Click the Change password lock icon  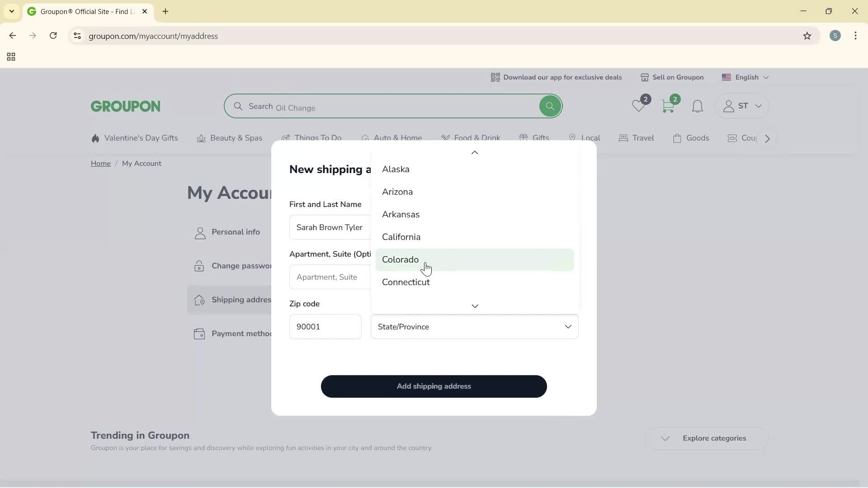coord(199,266)
